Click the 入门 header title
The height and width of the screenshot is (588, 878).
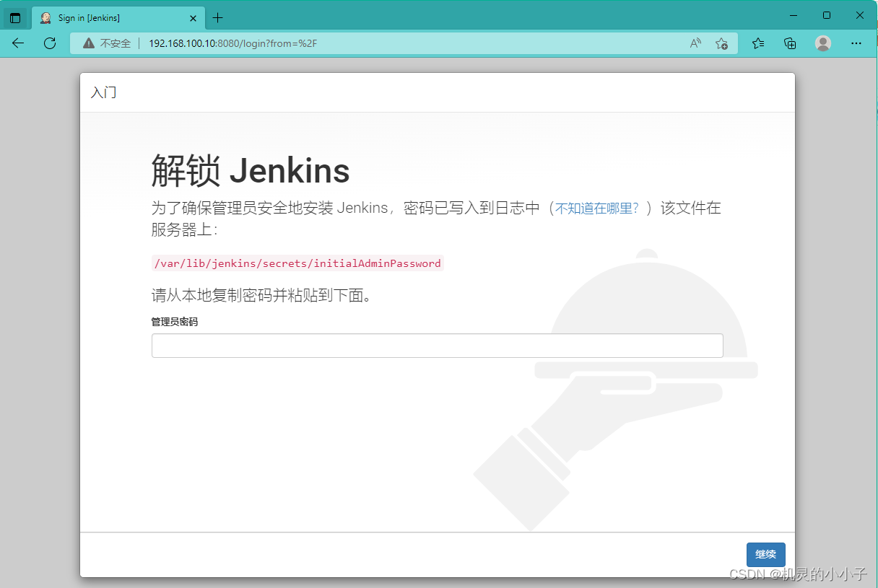103,92
